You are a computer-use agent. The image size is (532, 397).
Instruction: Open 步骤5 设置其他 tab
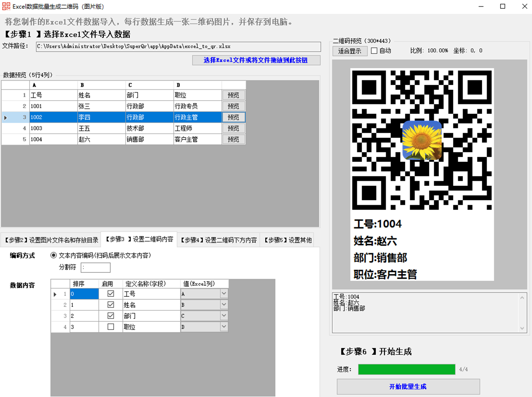(288, 240)
